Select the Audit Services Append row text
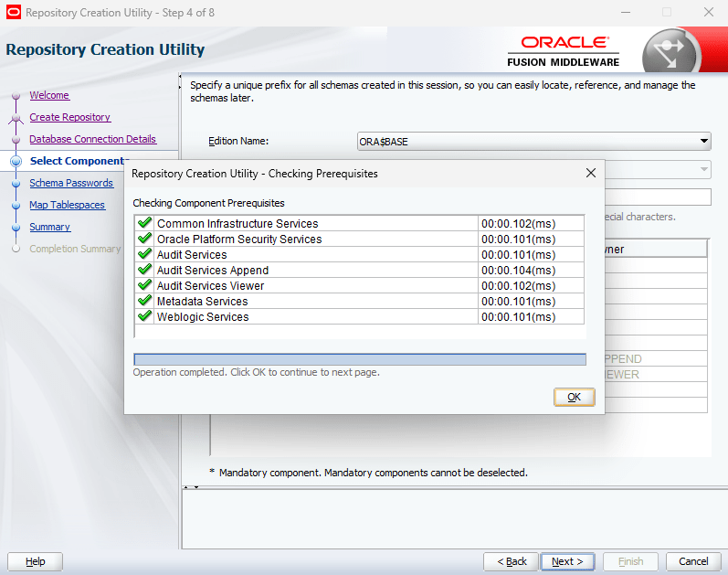 [x=213, y=270]
